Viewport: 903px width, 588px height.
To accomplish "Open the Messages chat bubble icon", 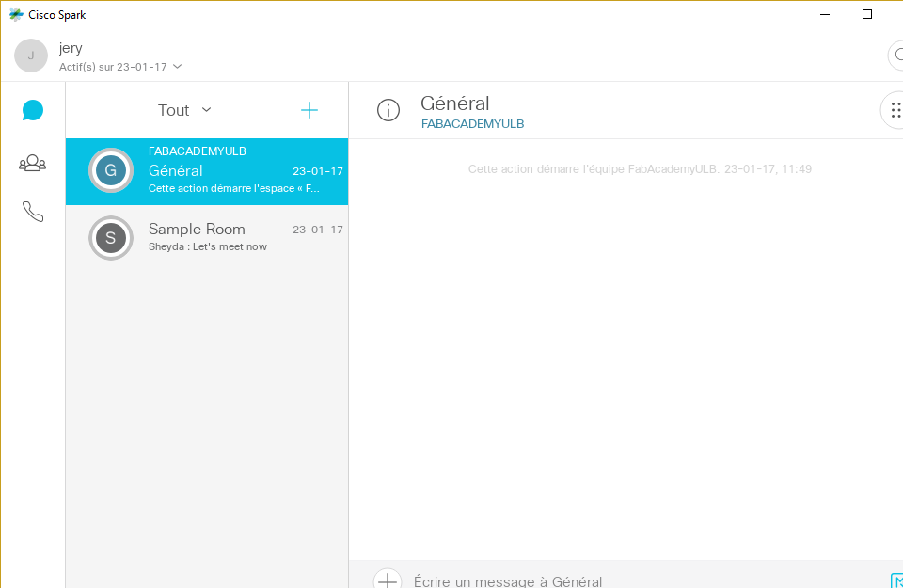I will tap(33, 111).
